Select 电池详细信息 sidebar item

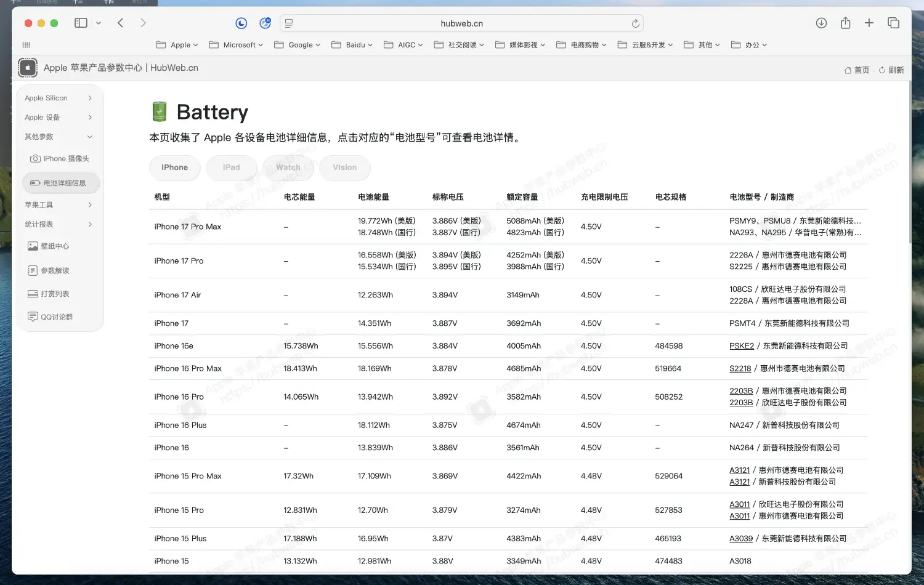[61, 183]
